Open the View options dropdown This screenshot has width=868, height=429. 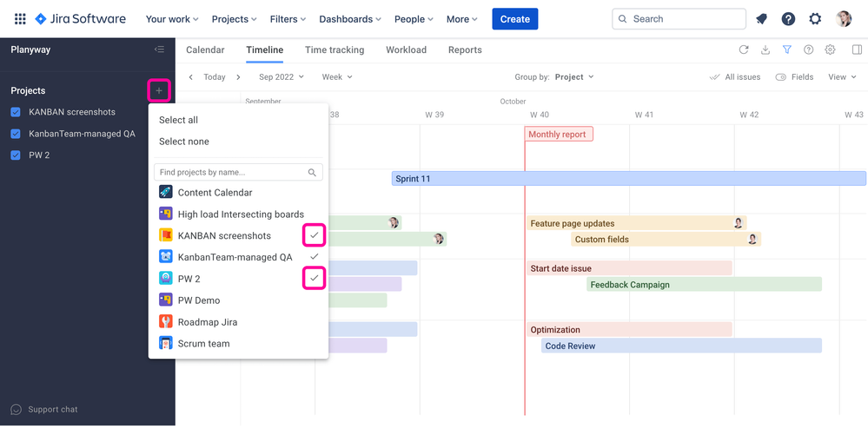click(842, 77)
